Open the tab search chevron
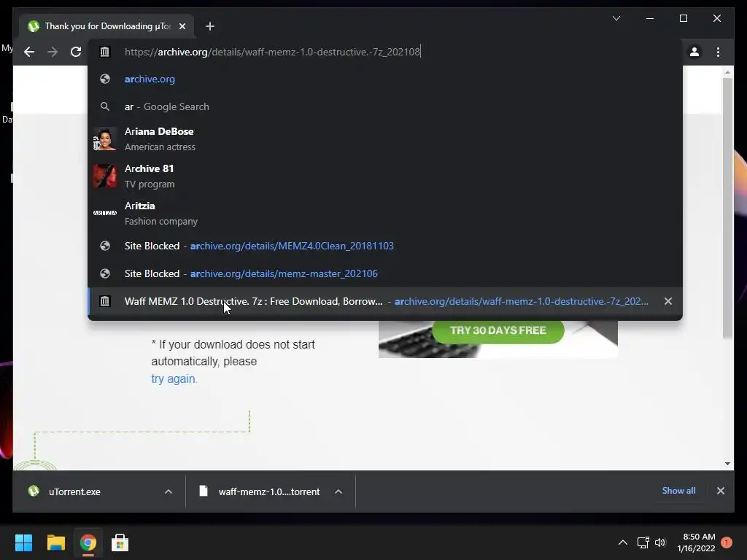The width and height of the screenshot is (747, 560). pos(616,18)
